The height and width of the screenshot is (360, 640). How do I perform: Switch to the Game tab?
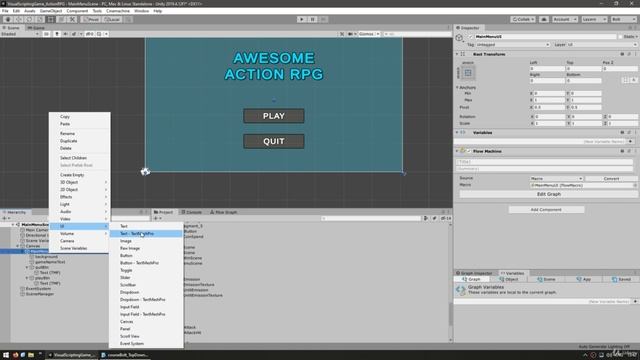click(x=36, y=28)
